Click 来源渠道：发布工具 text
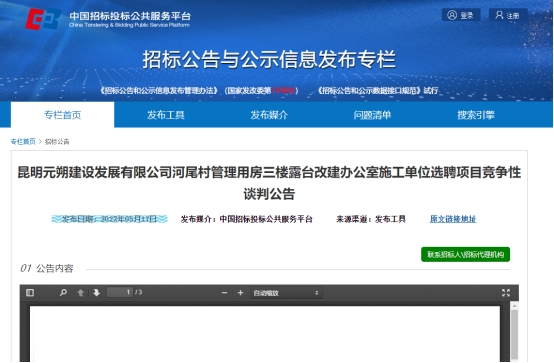The width and height of the screenshot is (554, 363). coord(371,219)
